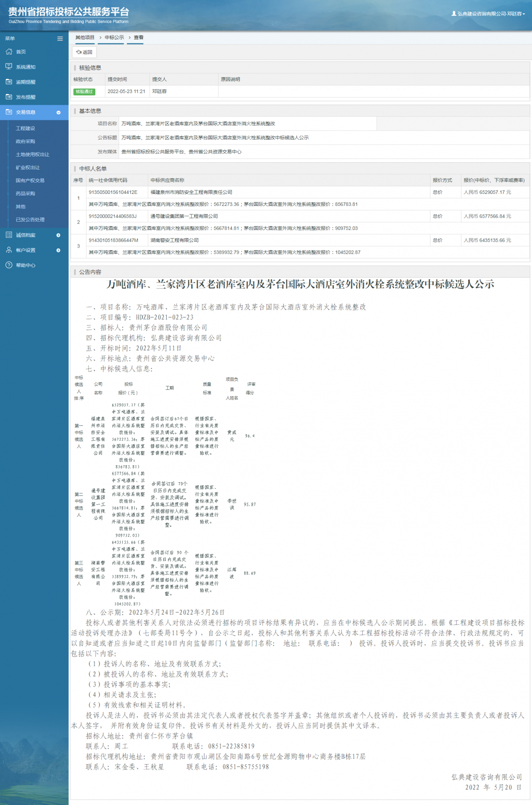Click the 返回 back button

[84, 52]
